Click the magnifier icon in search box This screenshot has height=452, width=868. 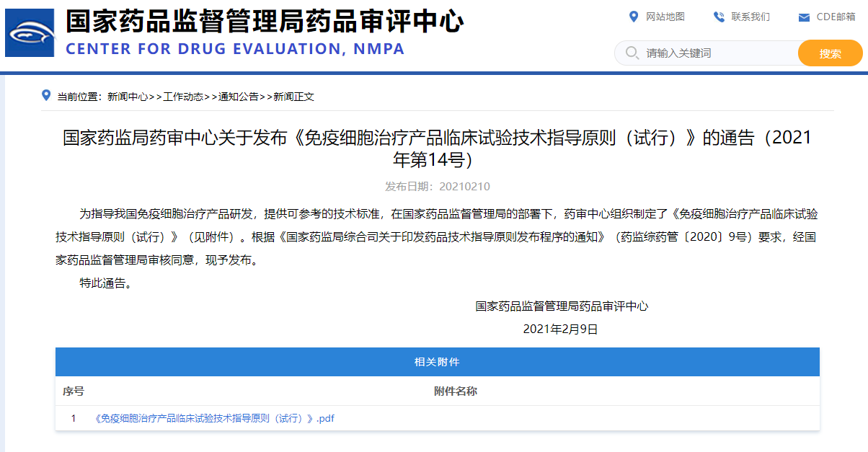[x=632, y=53]
